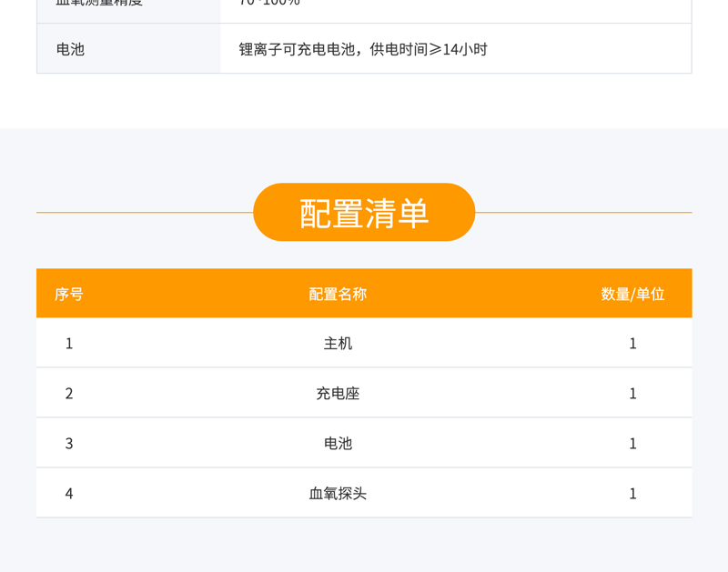Click the 血氧探头 item name

(x=338, y=494)
